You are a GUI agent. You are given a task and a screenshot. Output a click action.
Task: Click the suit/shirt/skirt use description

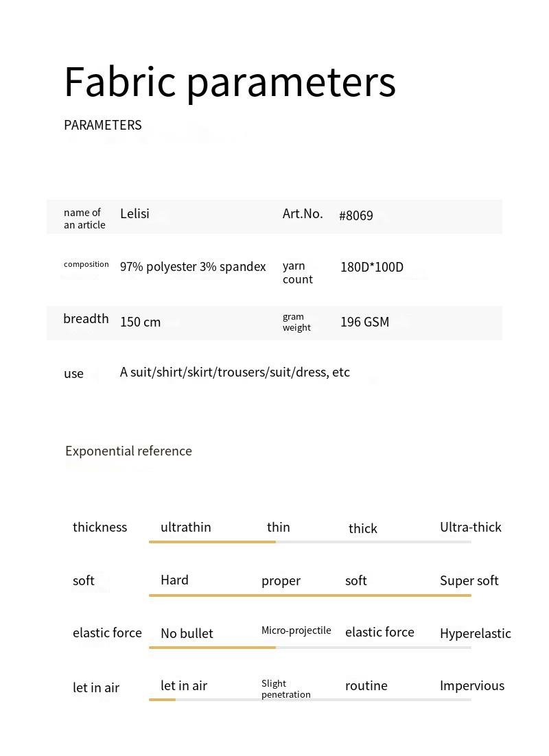[235, 372]
